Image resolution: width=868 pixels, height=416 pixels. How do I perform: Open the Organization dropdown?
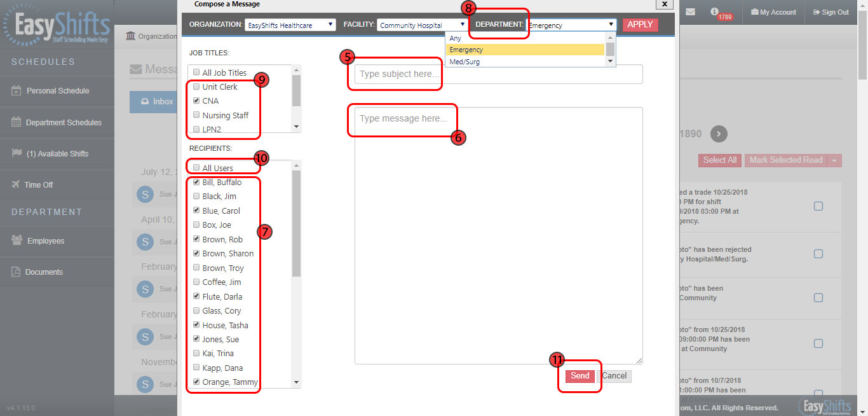click(290, 25)
